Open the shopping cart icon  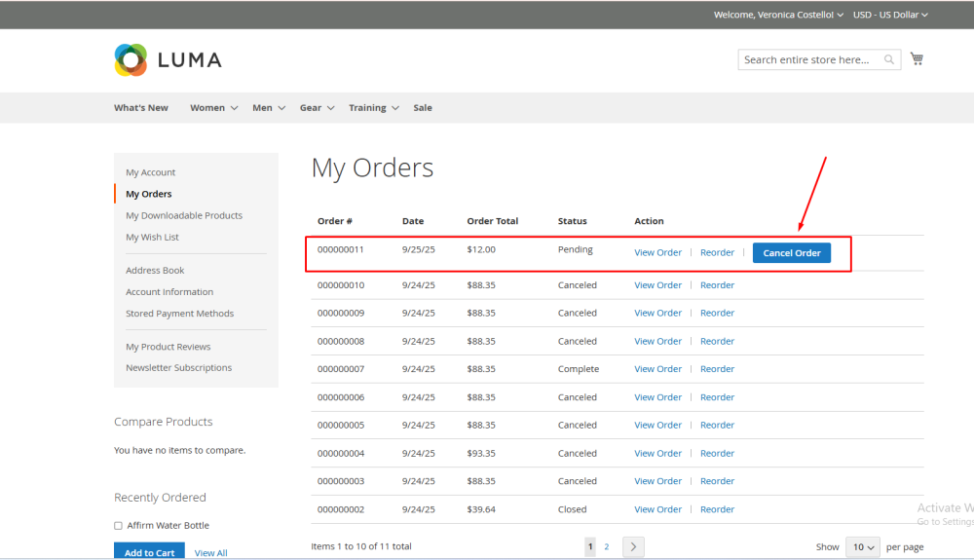pyautogui.click(x=917, y=59)
